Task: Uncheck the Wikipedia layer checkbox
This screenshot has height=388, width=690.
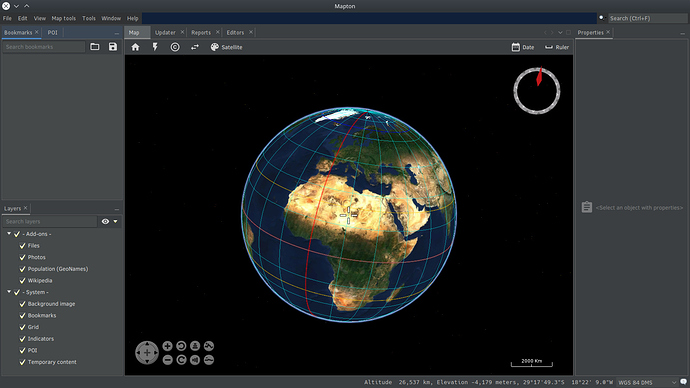Action: pos(22,281)
